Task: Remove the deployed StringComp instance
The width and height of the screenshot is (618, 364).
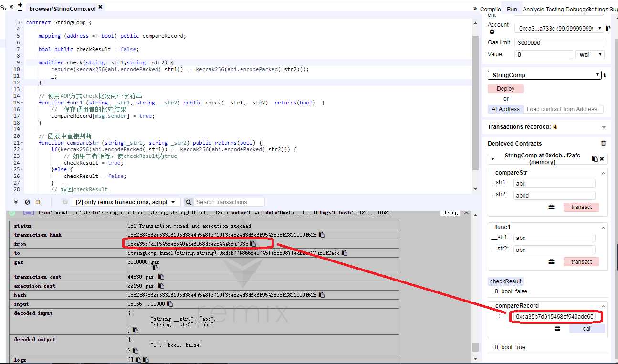Action: pyautogui.click(x=602, y=159)
